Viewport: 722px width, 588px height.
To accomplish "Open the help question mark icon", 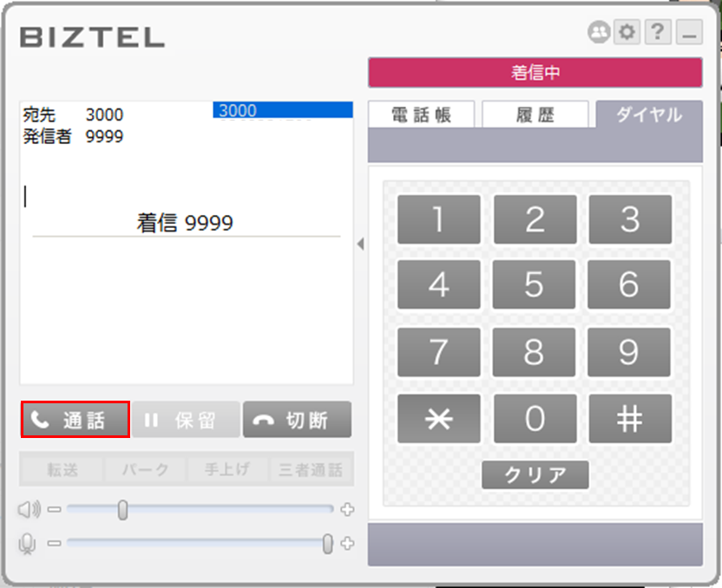I will 658,32.
